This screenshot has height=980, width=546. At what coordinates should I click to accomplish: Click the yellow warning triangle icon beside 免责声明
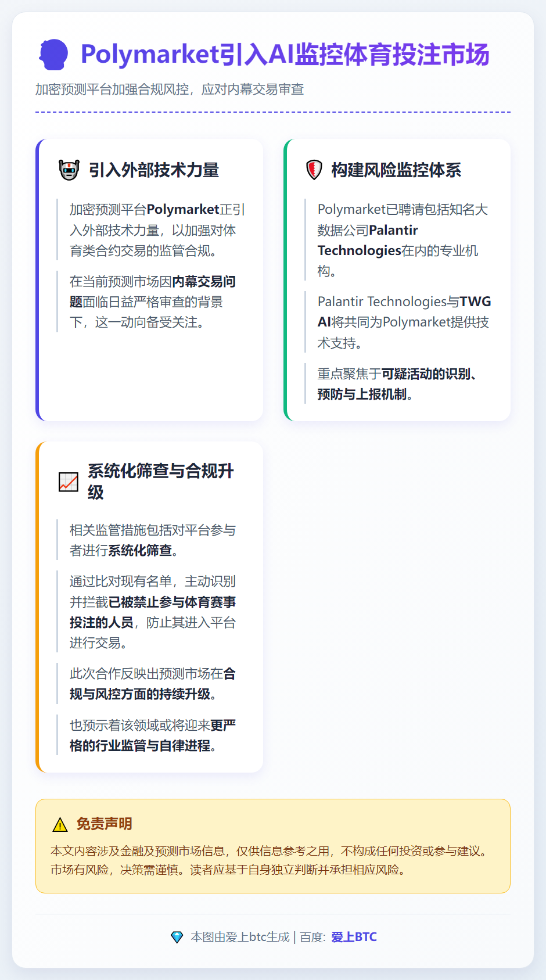pyautogui.click(x=60, y=824)
